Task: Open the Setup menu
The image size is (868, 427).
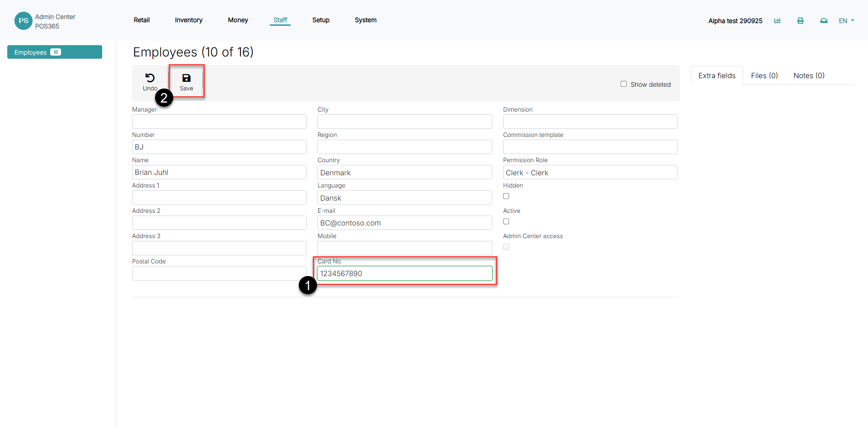Action: click(321, 20)
